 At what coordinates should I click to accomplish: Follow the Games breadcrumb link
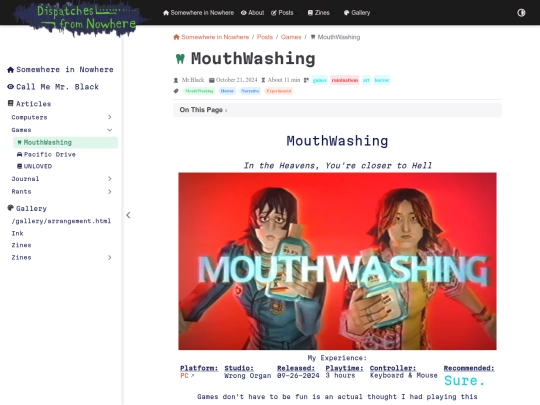tap(291, 37)
